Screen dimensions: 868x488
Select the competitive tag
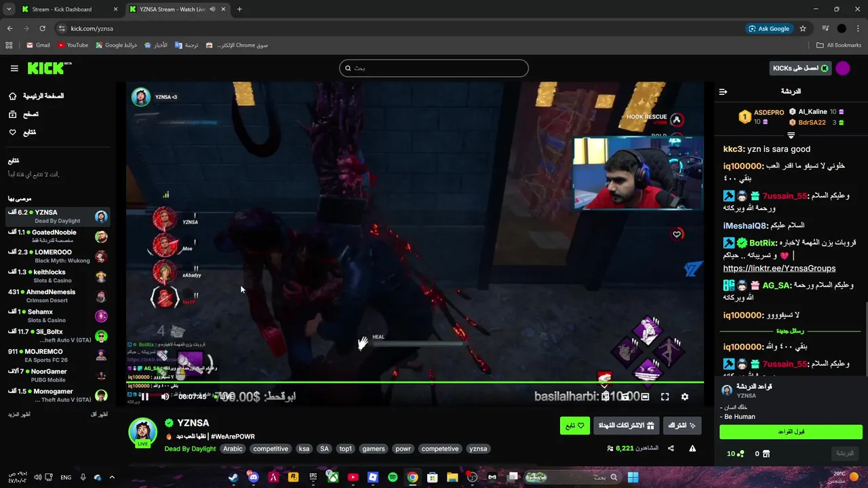pos(271,449)
